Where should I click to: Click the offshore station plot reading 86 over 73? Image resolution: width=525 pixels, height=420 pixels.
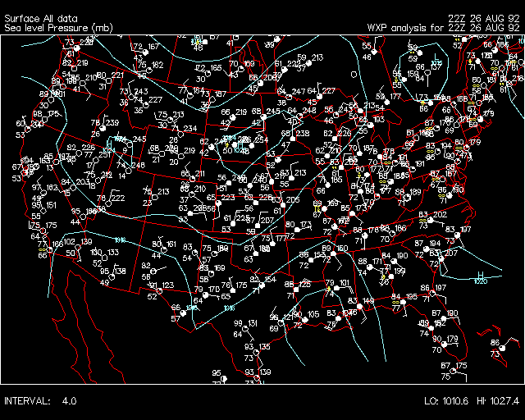(495, 348)
